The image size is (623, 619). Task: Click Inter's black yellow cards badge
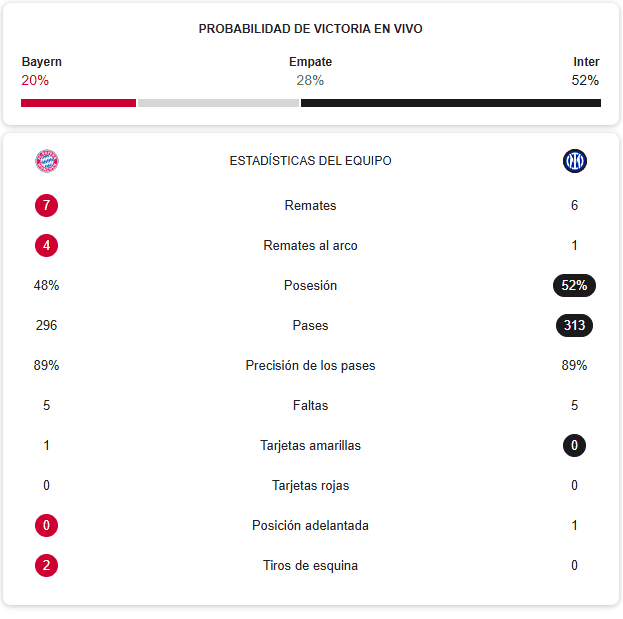point(574,446)
